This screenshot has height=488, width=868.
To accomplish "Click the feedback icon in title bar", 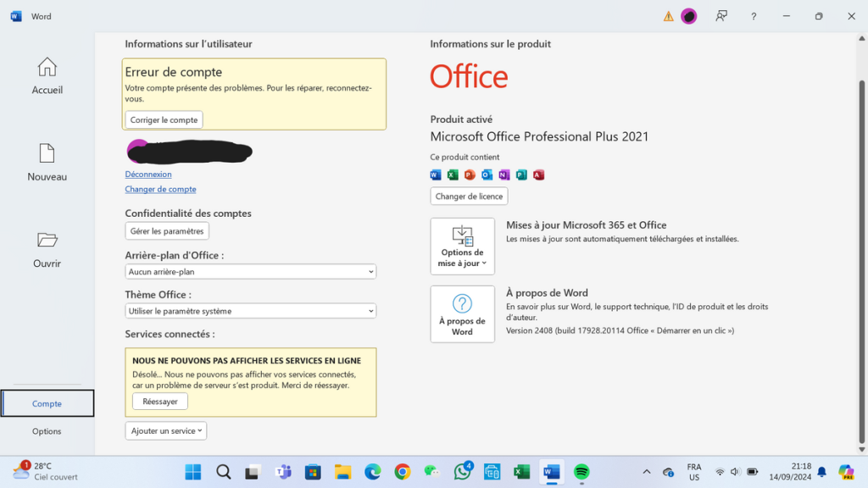I will coord(721,16).
